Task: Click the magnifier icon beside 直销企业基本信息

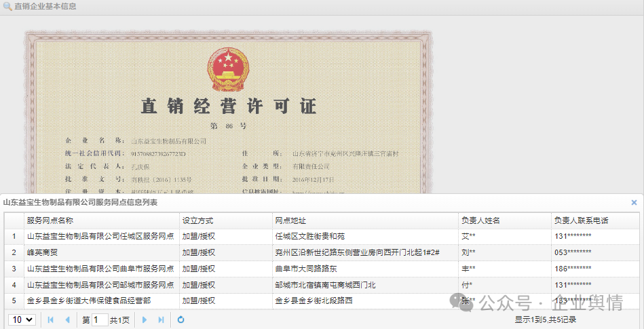Action: [x=7, y=7]
